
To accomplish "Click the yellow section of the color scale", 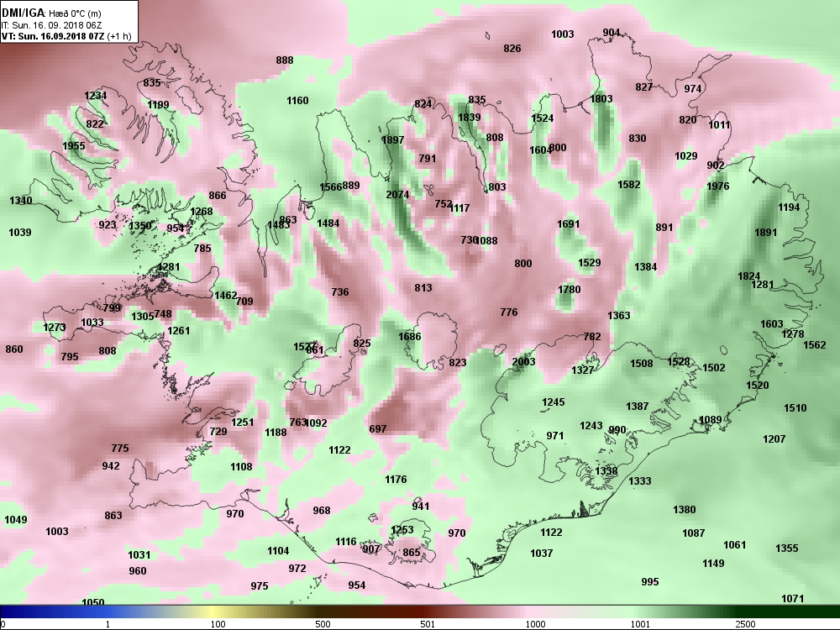I will pyautogui.click(x=214, y=612).
